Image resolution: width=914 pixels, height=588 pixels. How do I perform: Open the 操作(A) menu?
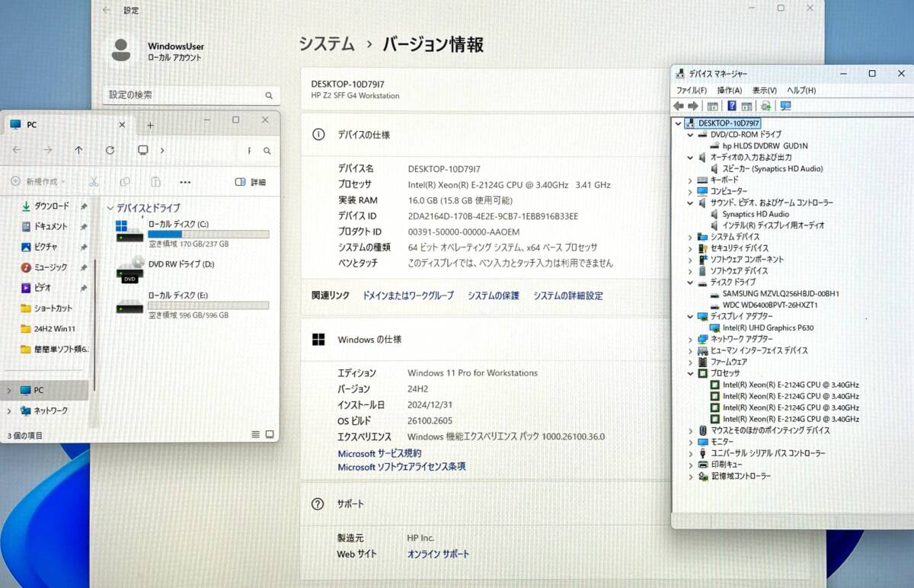click(x=729, y=90)
